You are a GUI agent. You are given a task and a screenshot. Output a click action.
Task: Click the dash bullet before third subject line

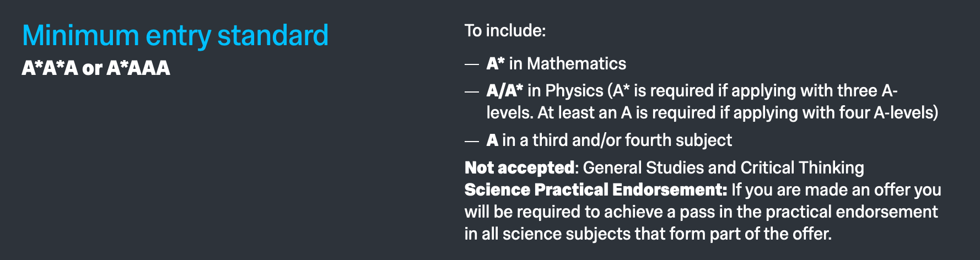coord(471,140)
